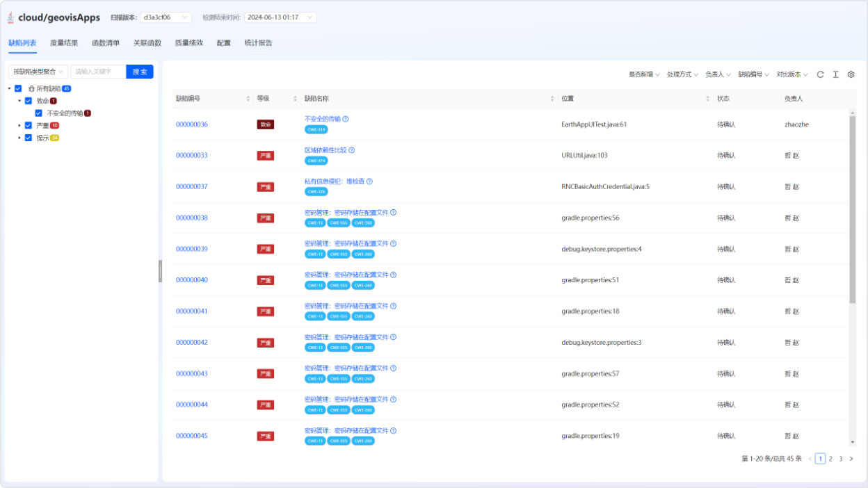Open the 是否新增 filter dropdown
Screen dimensions: 868x488
point(644,74)
